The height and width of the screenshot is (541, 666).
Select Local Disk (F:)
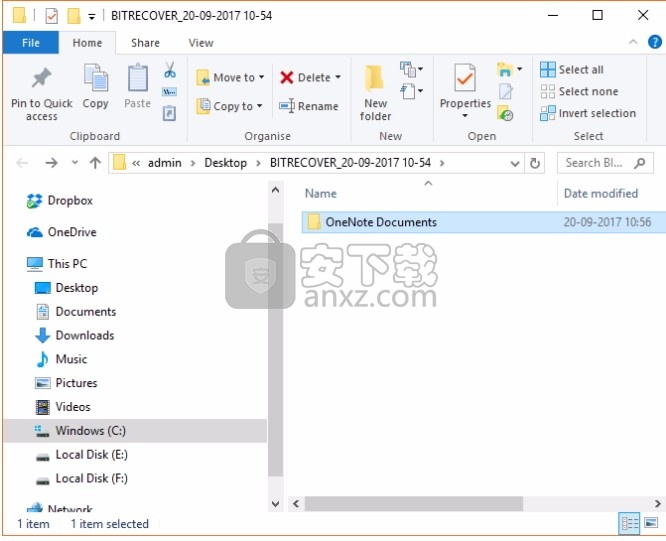81,479
